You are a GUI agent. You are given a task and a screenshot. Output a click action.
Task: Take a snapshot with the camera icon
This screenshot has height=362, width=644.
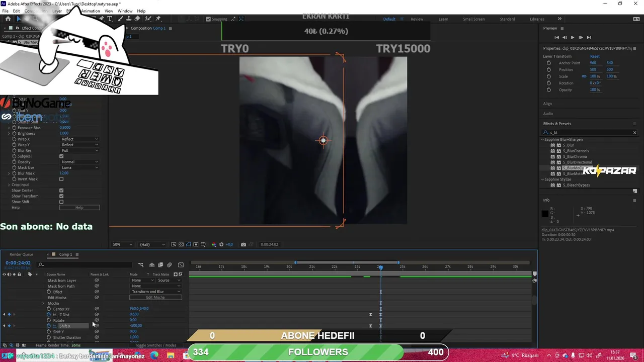pos(244,244)
